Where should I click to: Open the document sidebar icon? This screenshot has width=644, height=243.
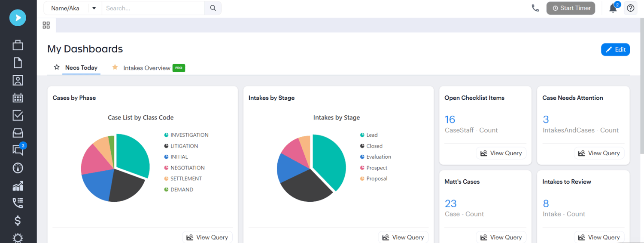coord(18,63)
